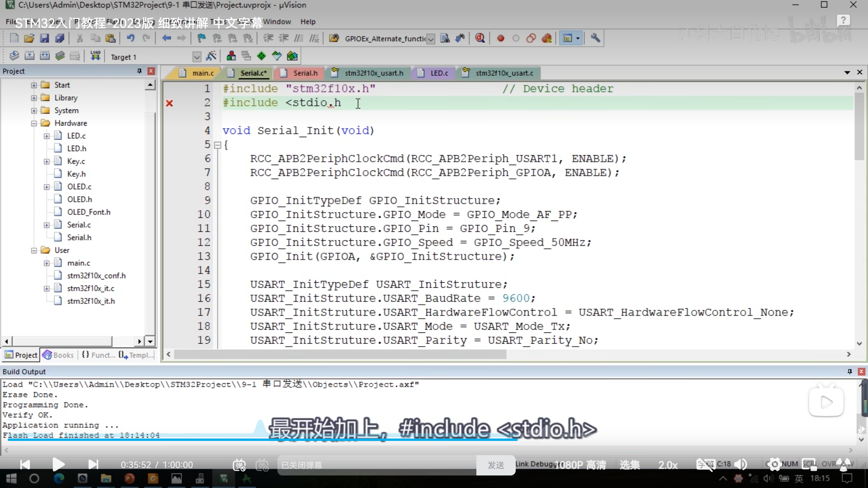Open Options for Target magic wand
The width and height of the screenshot is (868, 488).
click(211, 56)
